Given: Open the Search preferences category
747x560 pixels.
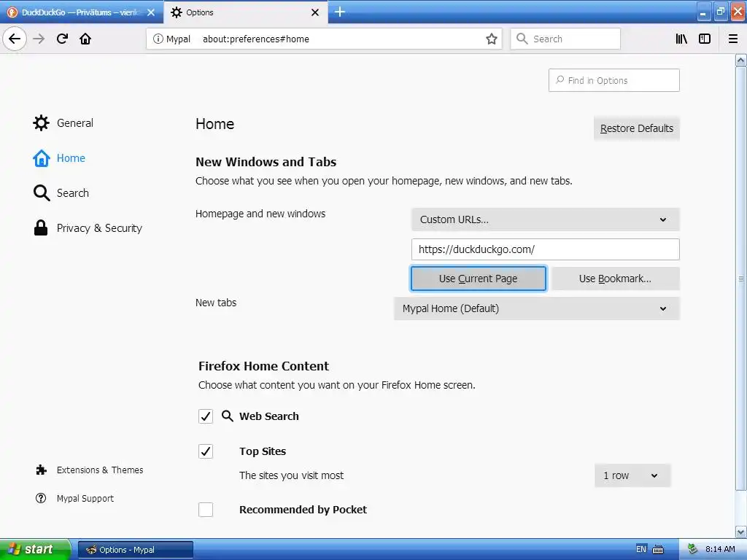Looking at the screenshot, I should point(61,192).
